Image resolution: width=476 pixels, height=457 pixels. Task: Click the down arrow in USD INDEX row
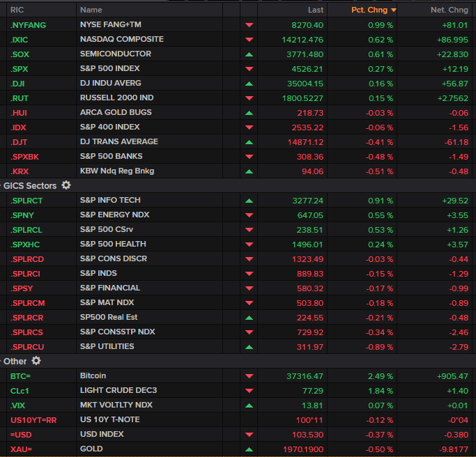[x=249, y=435]
